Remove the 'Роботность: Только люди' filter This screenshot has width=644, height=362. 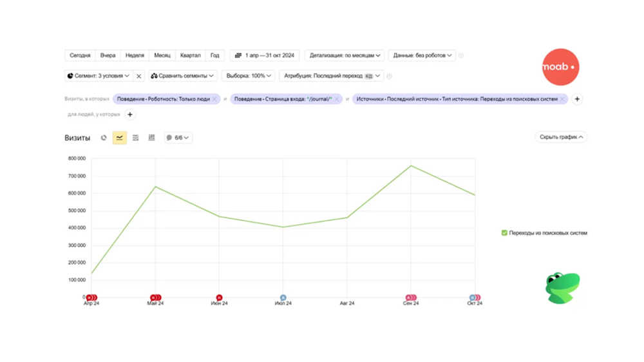coord(214,99)
